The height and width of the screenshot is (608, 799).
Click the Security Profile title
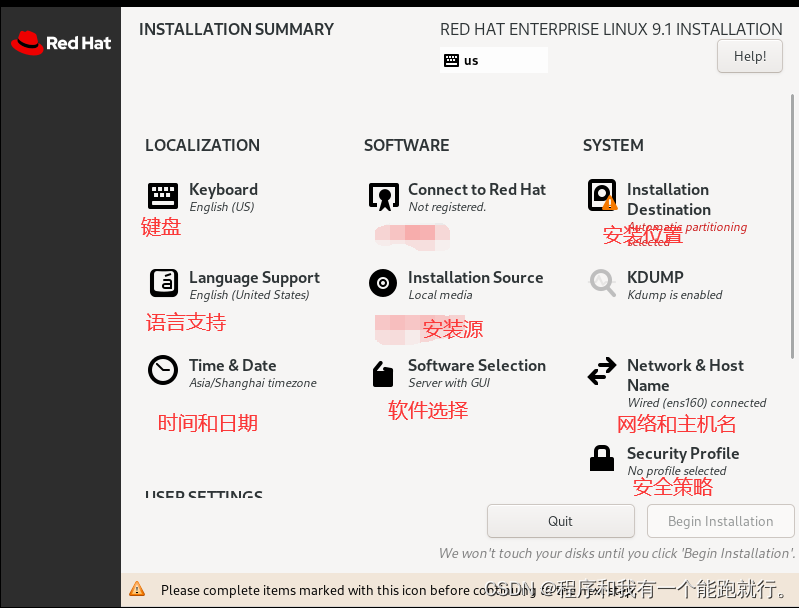coord(683,453)
